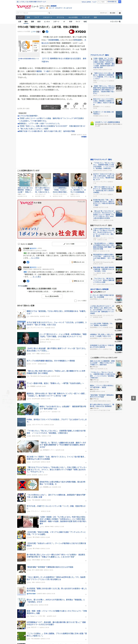Submit the top web search button
The height and width of the screenshot is (644, 138).
click(120, 2)
